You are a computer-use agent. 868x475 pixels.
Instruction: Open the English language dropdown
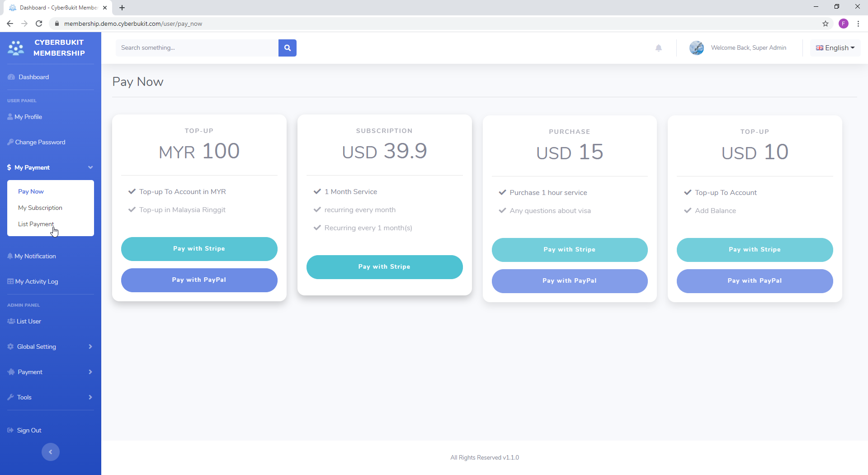click(x=835, y=48)
